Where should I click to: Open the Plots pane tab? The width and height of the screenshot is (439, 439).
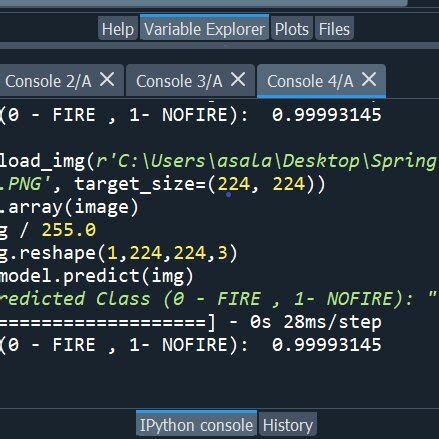[292, 29]
